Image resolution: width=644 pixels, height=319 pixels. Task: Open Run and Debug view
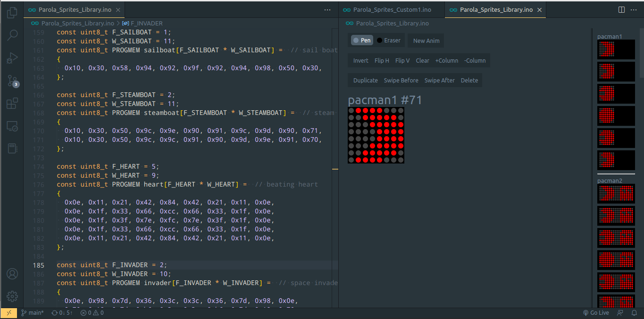[12, 58]
